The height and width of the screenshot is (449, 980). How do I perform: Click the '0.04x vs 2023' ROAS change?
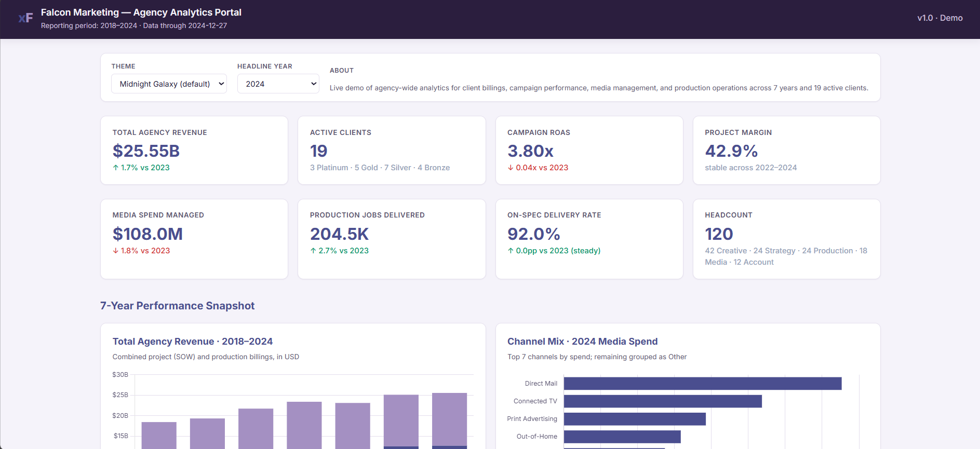coord(538,168)
